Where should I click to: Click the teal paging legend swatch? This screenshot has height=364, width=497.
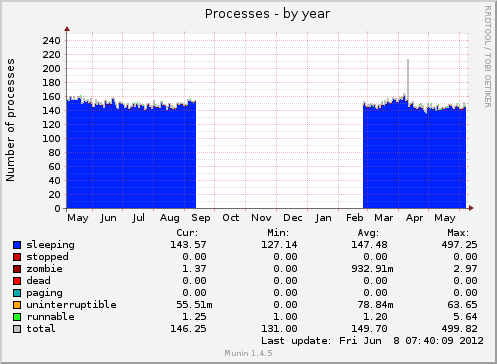pyautogui.click(x=17, y=293)
